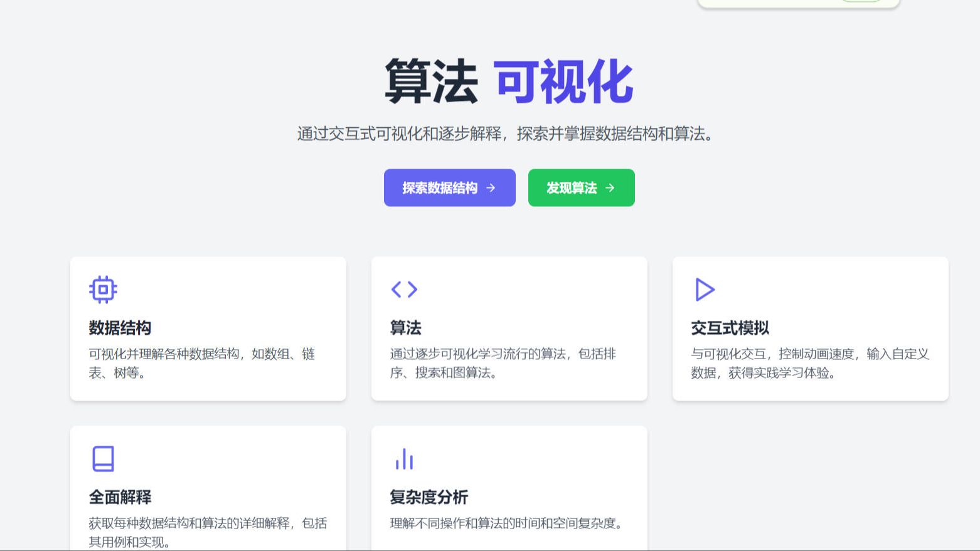Viewport: 980px width, 551px height.
Task: Click the code brackets icon in 算法 card
Action: tap(404, 290)
